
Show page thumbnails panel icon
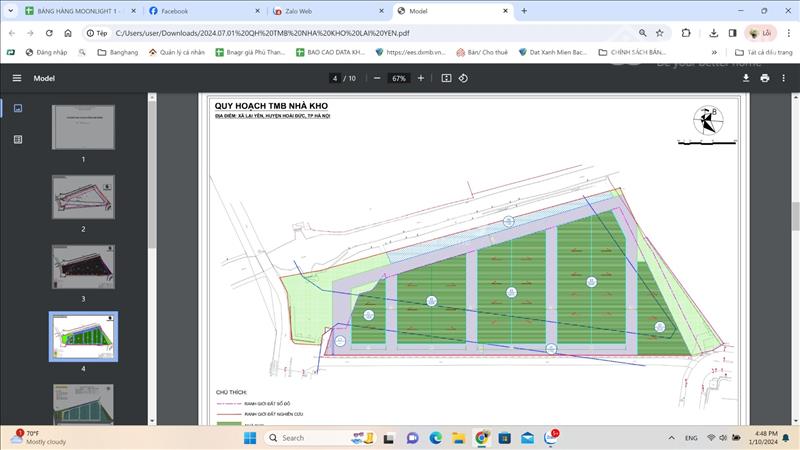[x=18, y=108]
